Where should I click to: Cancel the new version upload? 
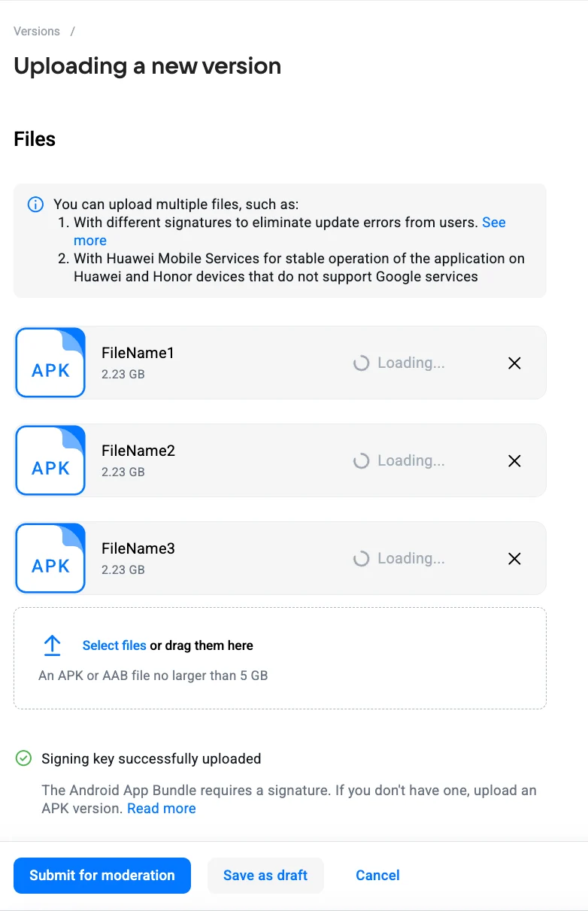[x=377, y=876]
